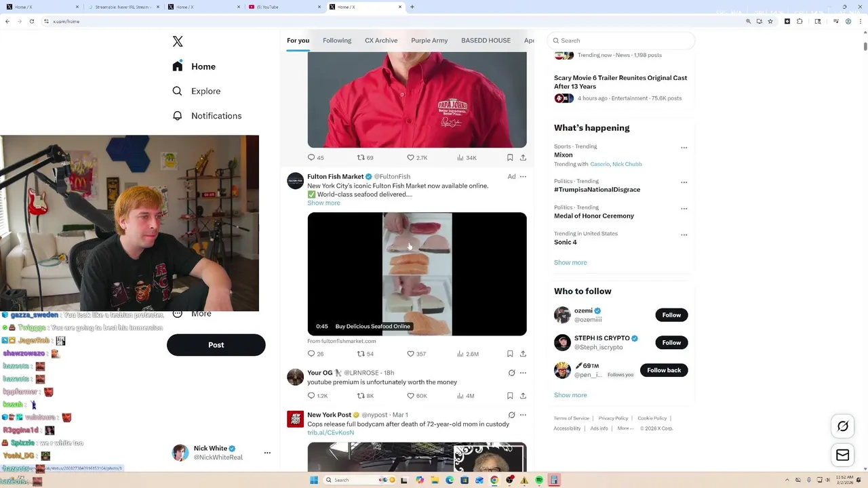Image resolution: width=868 pixels, height=488 pixels.
Task: Open account menu next to Nick White
Action: point(267,453)
